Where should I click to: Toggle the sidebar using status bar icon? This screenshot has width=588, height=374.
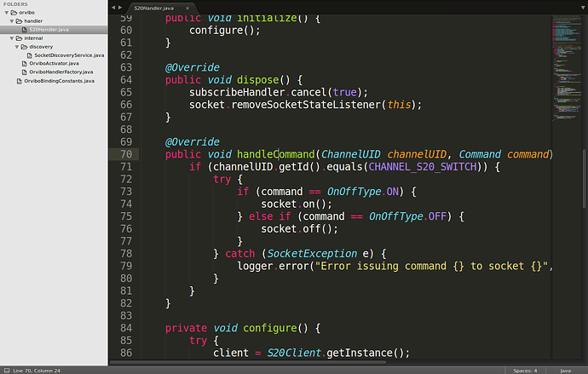(x=6, y=370)
